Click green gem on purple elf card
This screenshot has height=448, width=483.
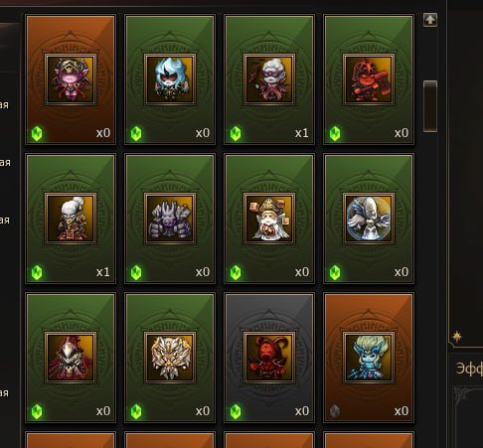(x=37, y=134)
